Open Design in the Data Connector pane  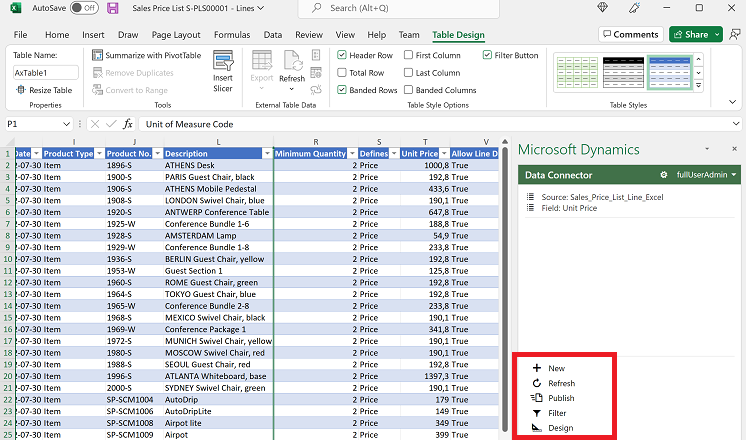pos(559,428)
